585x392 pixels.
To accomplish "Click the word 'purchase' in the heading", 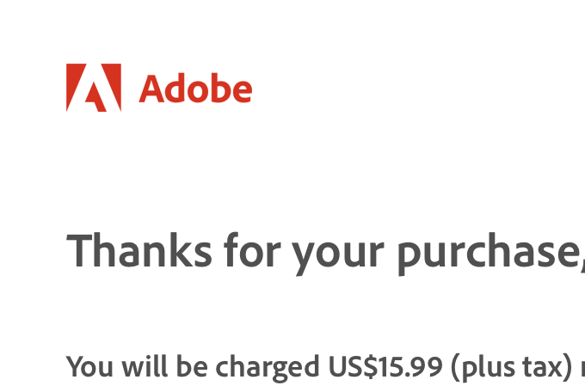I will (x=488, y=254).
